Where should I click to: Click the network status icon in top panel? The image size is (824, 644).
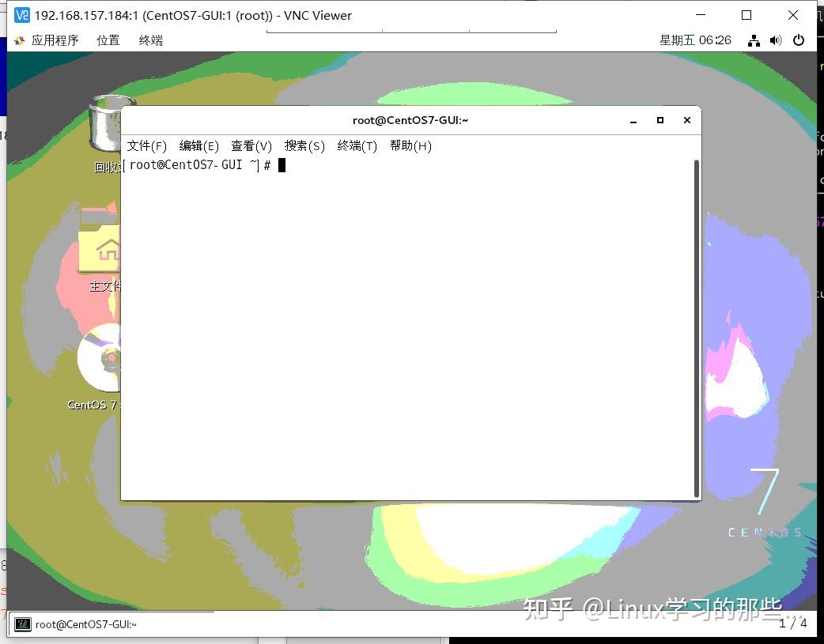[754, 40]
